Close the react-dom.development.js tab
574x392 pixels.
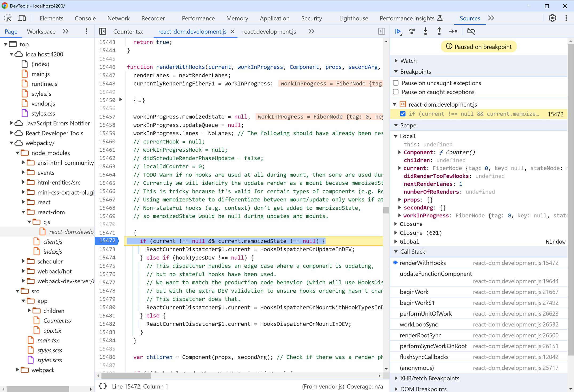pos(232,31)
